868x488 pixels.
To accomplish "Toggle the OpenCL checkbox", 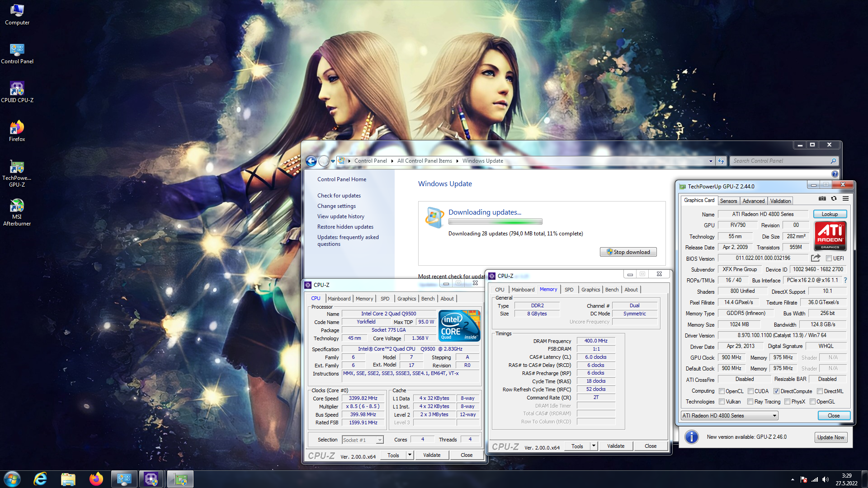I will tap(722, 391).
